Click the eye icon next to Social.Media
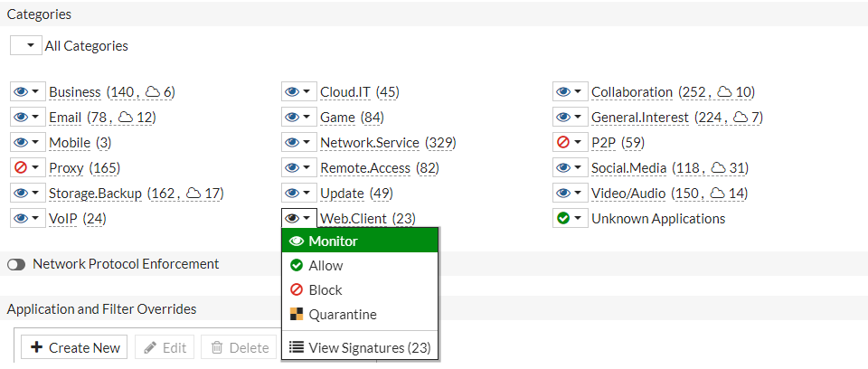Image resolution: width=868 pixels, height=369 pixels. [x=562, y=168]
